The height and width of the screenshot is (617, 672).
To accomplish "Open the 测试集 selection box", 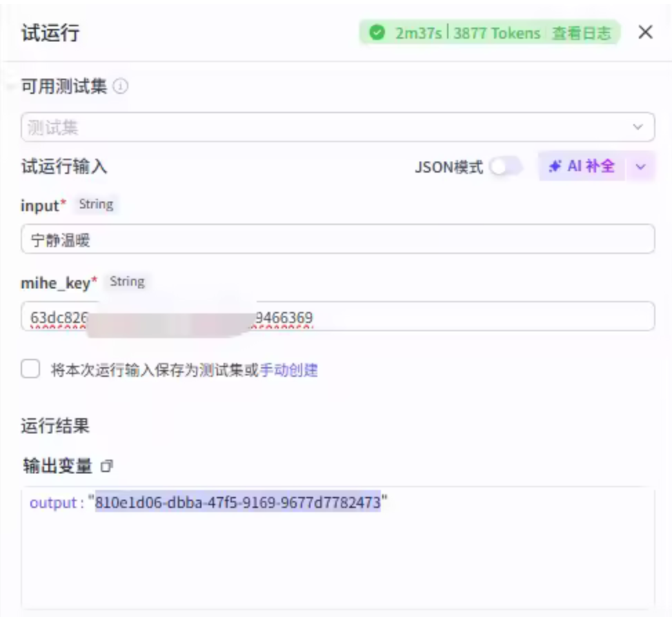I will pyautogui.click(x=324, y=128).
